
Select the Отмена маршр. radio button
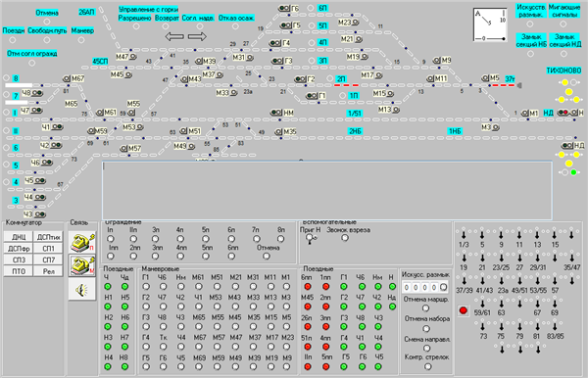click(x=425, y=307)
